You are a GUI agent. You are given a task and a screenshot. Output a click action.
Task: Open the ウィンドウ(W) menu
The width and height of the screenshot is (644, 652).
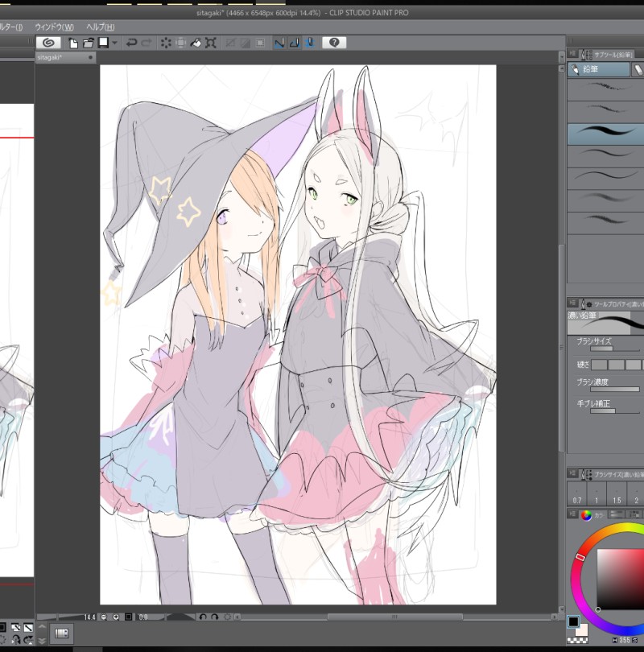[x=53, y=27]
